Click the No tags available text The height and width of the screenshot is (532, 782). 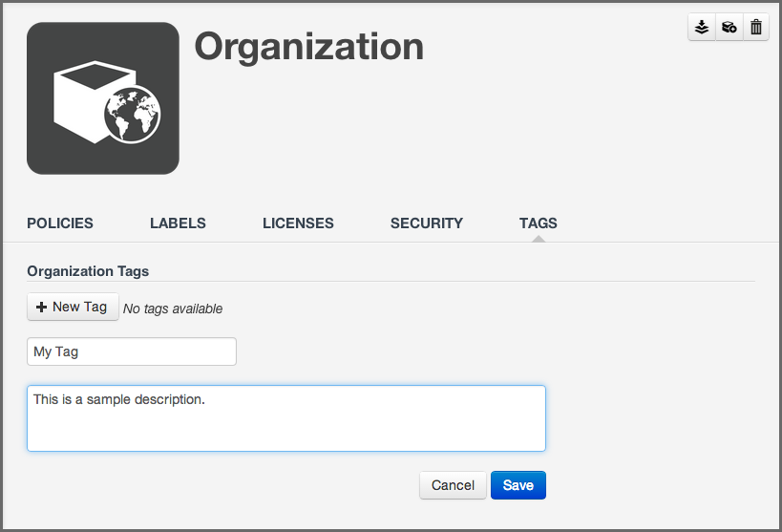173,309
